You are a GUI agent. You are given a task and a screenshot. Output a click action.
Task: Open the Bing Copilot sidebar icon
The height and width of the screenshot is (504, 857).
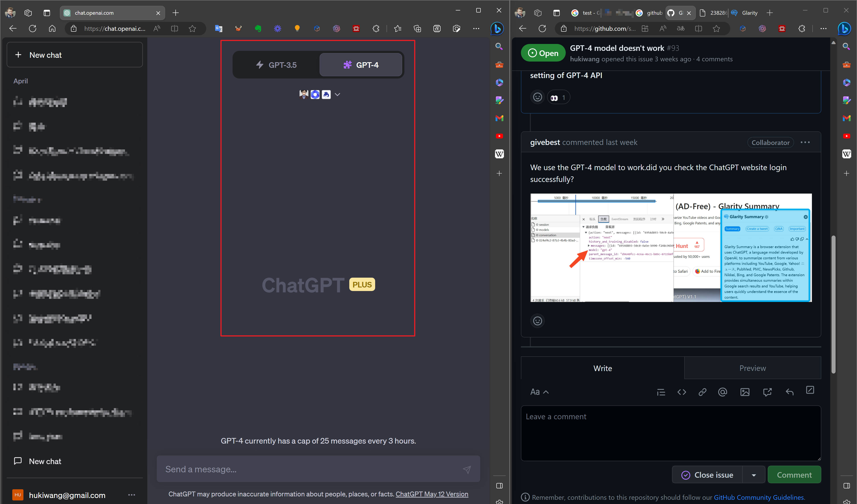(497, 29)
